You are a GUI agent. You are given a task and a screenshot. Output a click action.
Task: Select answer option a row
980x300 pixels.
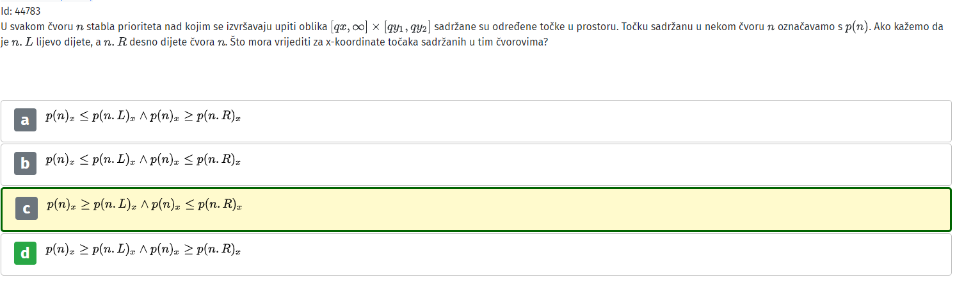coord(476,121)
